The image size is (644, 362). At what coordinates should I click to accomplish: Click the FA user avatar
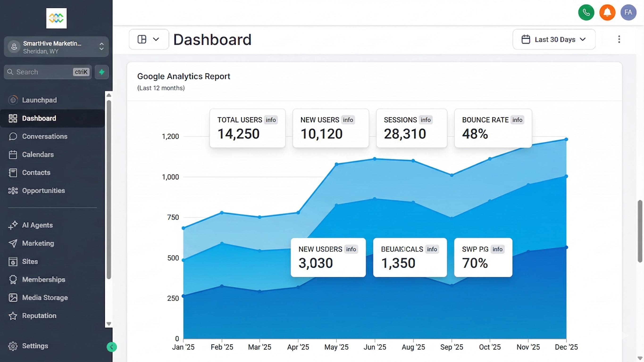click(x=628, y=12)
